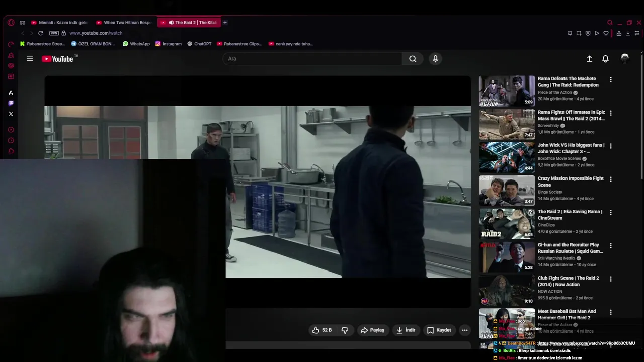Dislike the video with thumbs down

(345, 330)
